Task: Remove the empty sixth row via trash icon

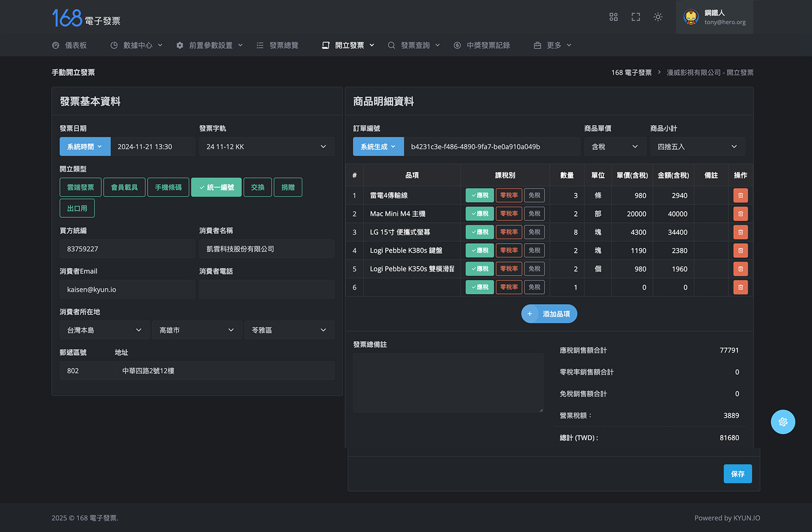Action: [x=740, y=287]
